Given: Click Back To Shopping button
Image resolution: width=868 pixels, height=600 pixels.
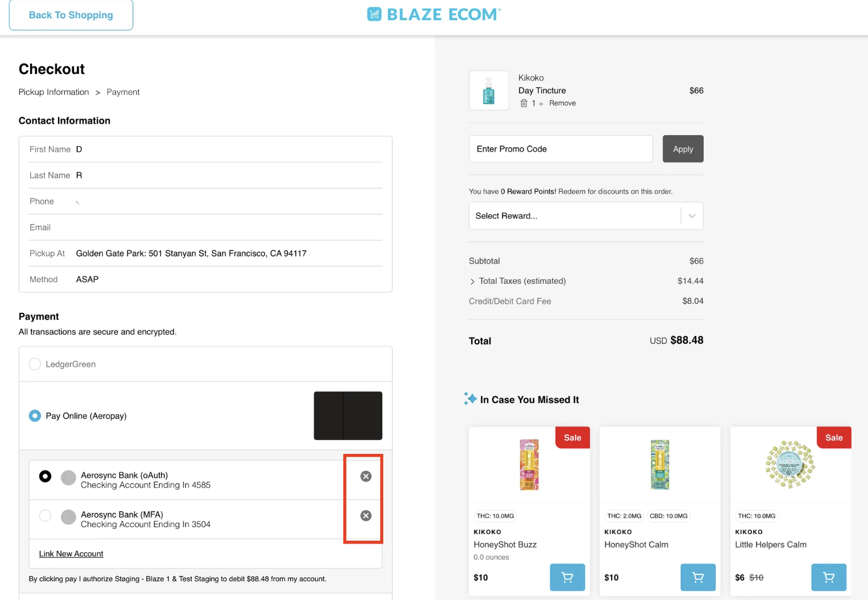Looking at the screenshot, I should pos(71,15).
